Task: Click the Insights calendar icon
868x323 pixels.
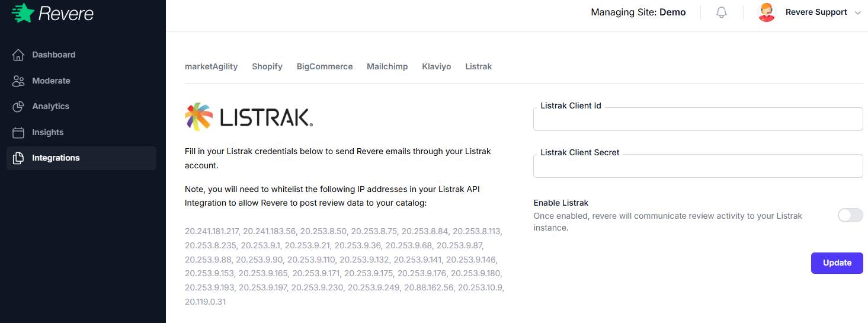Action: pyautogui.click(x=18, y=132)
